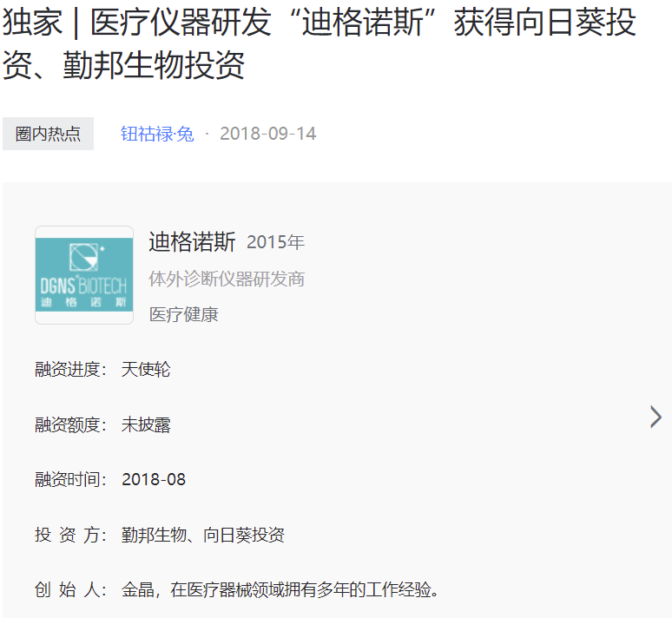Click the 创始人 field label
672x618 pixels.
[x=70, y=591]
